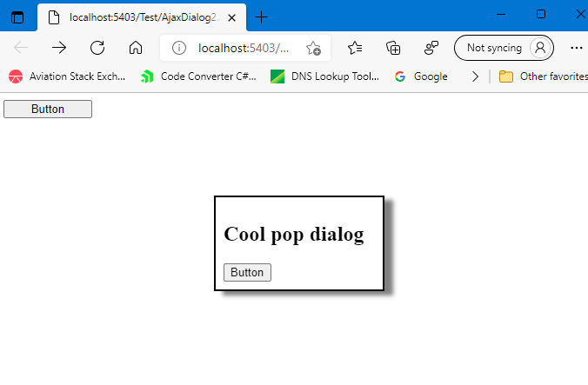Minimize the browser window
This screenshot has height=385, width=588.
click(x=501, y=15)
